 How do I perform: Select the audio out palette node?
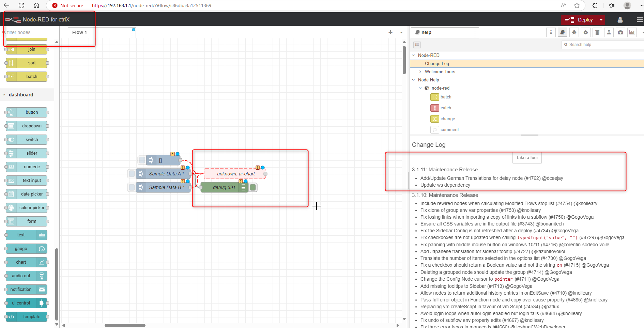(x=27, y=276)
